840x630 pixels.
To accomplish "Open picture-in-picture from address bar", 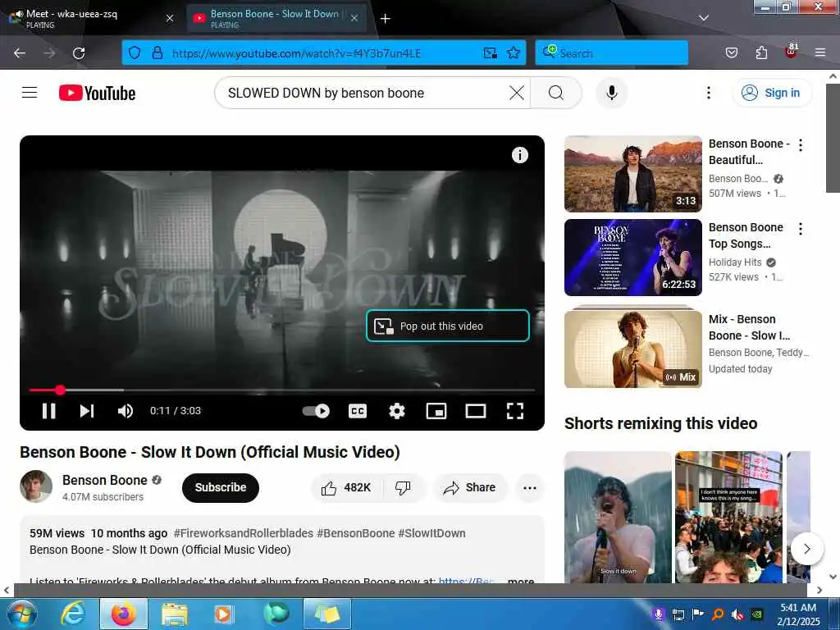I will point(490,53).
